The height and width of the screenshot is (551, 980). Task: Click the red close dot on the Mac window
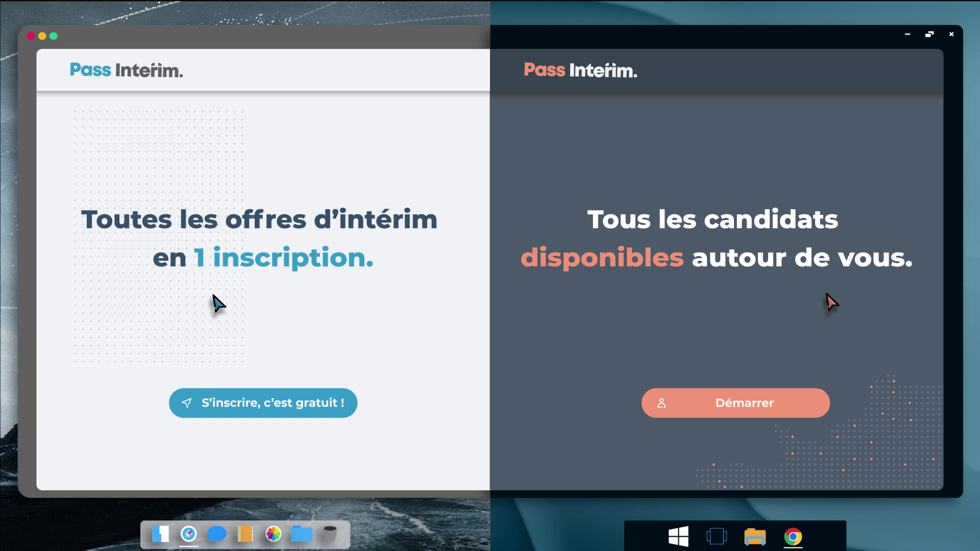tap(31, 36)
